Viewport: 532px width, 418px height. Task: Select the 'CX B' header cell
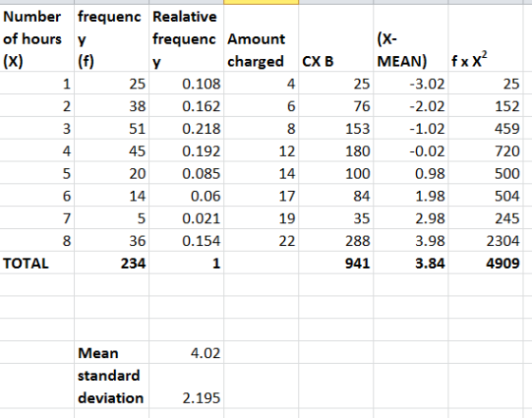[336, 38]
